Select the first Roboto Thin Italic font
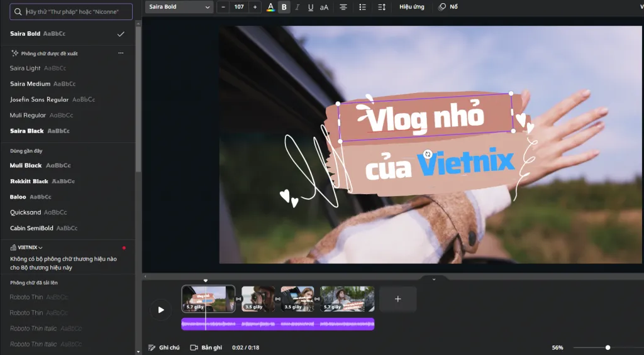 click(68, 329)
